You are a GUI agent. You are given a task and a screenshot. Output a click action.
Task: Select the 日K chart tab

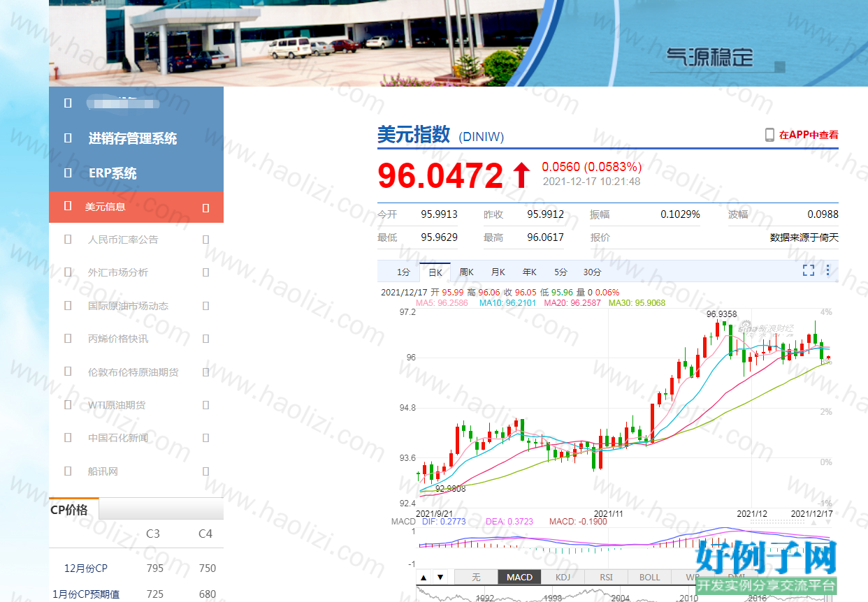click(x=435, y=272)
